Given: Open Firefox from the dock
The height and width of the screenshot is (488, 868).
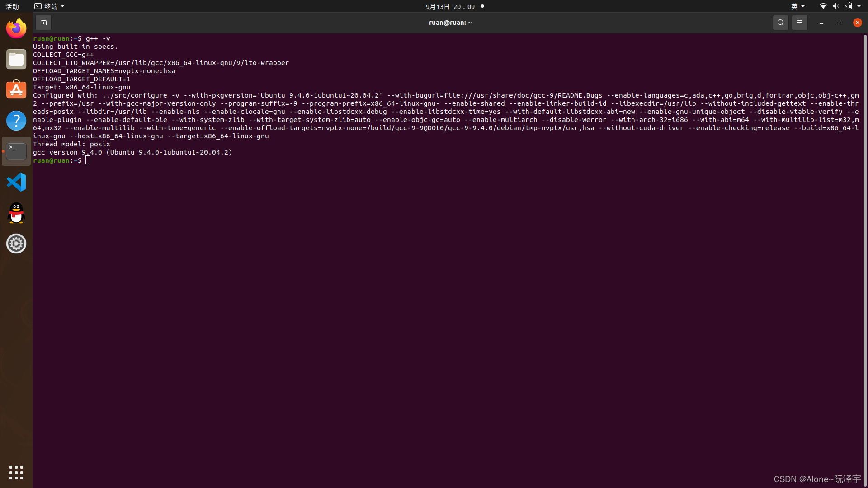Looking at the screenshot, I should point(16,28).
